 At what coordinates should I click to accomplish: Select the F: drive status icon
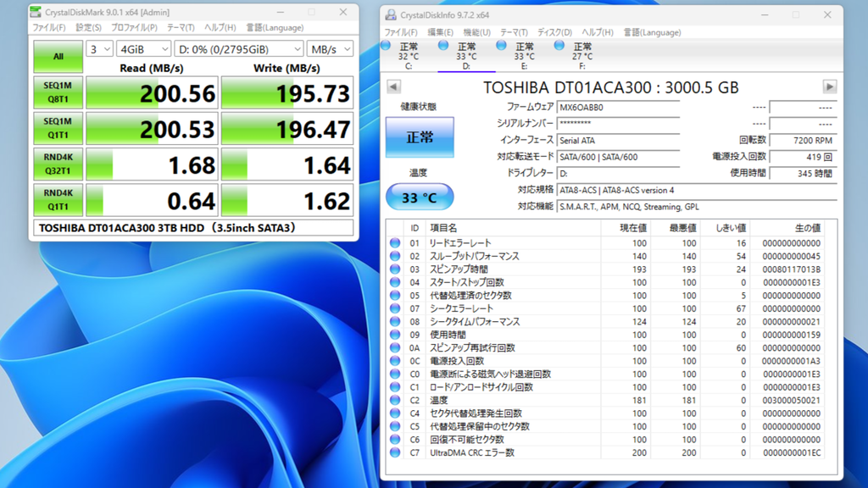coord(559,46)
